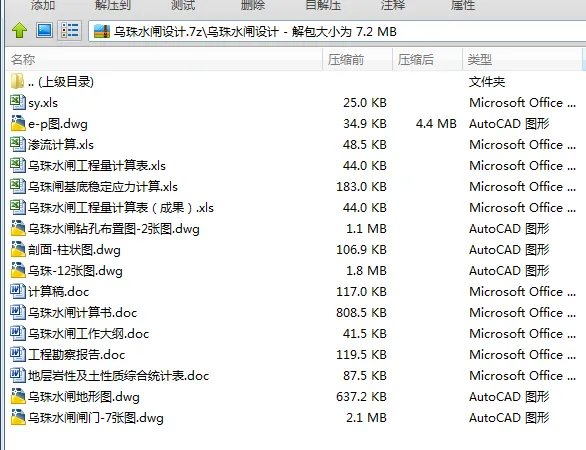586x450 pixels.
Task: Click the archive path address field
Action: pos(337,31)
